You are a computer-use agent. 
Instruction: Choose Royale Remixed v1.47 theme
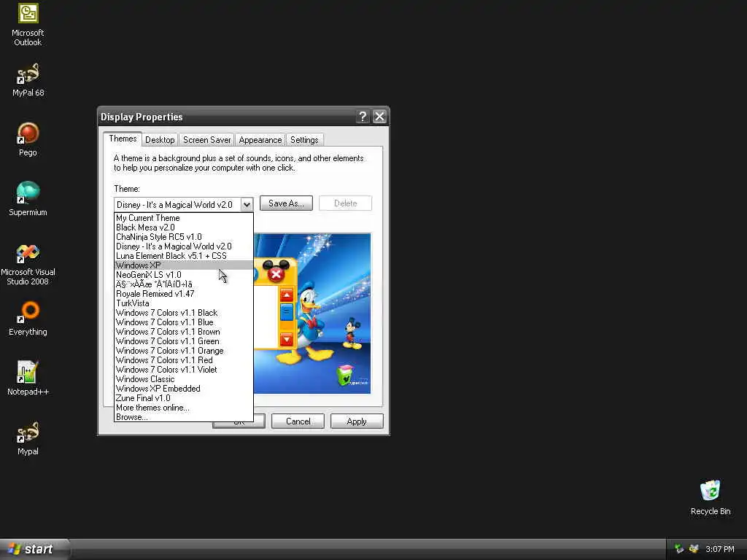[x=183, y=294]
